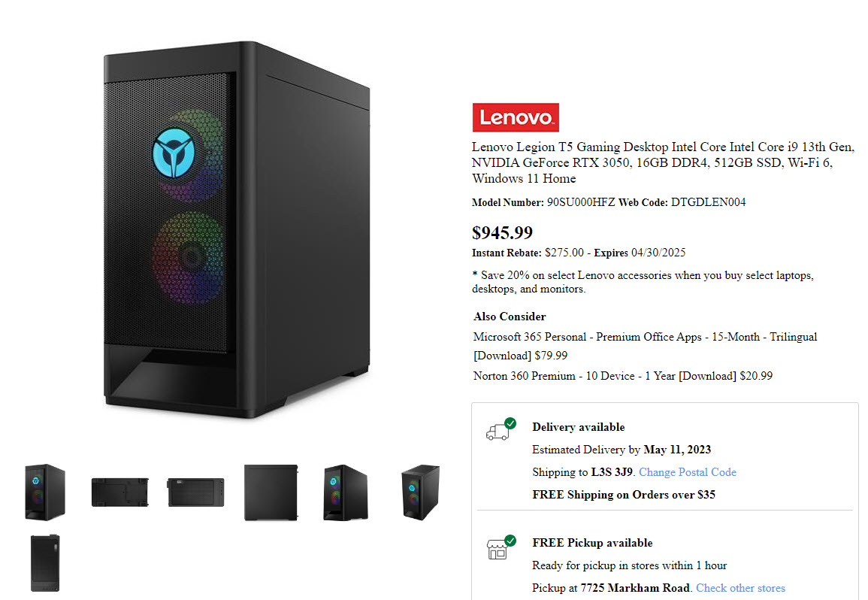
Task: Click the Lenovo Legion T5 product title
Action: (663, 162)
